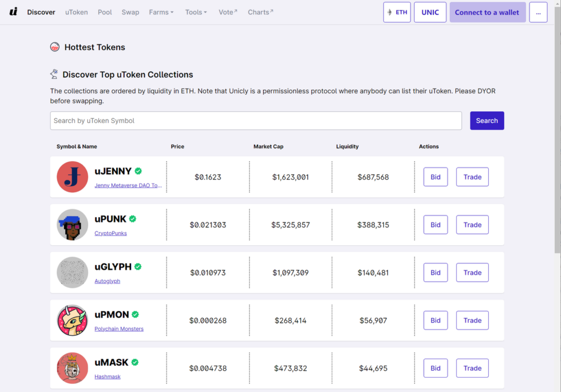Click the verified badge next to uPMON
This screenshot has width=561, height=392.
pos(135,315)
